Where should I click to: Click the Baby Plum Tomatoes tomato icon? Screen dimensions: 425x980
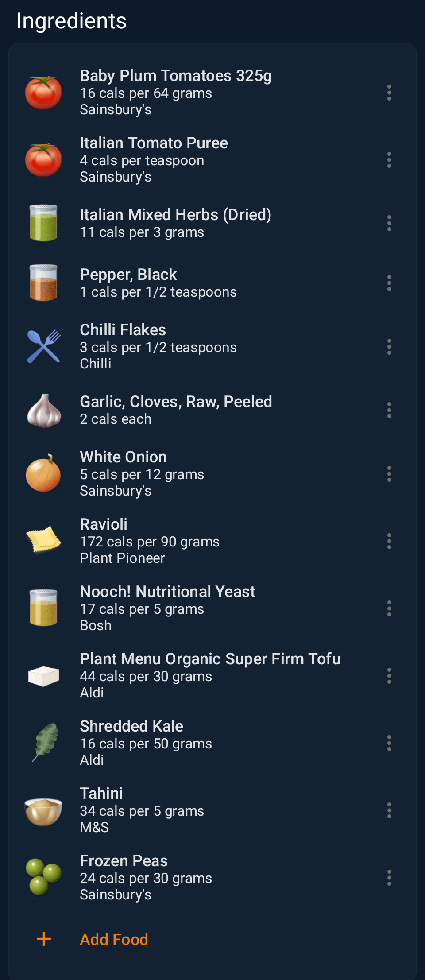[x=43, y=93]
